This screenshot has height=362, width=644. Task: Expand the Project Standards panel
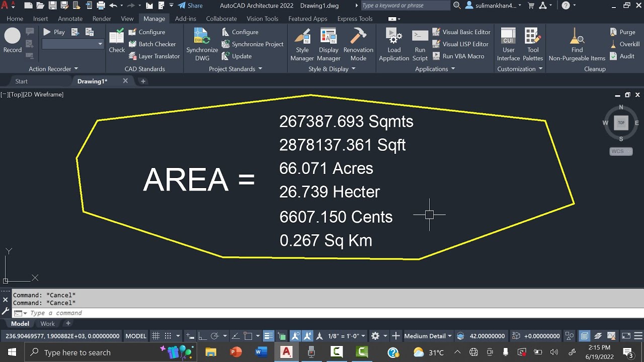(235, 69)
